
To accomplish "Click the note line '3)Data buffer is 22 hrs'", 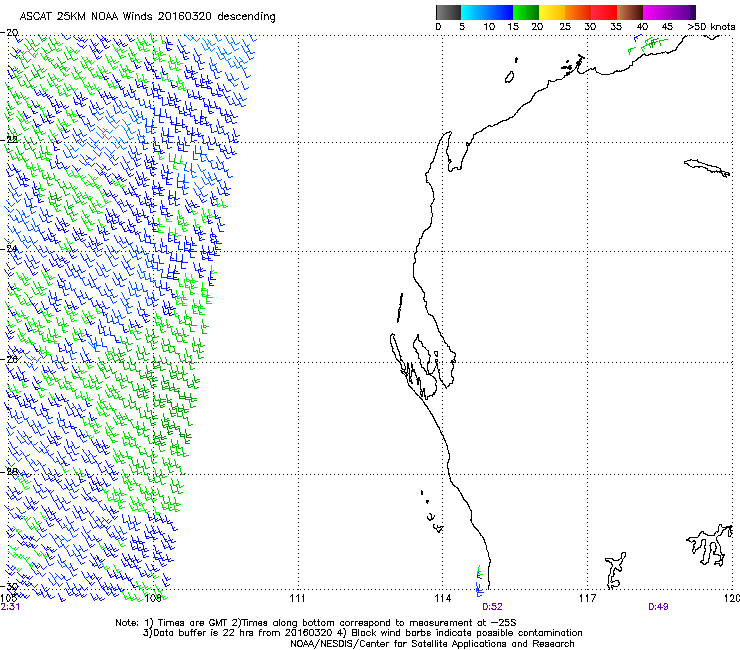I will point(362,633).
